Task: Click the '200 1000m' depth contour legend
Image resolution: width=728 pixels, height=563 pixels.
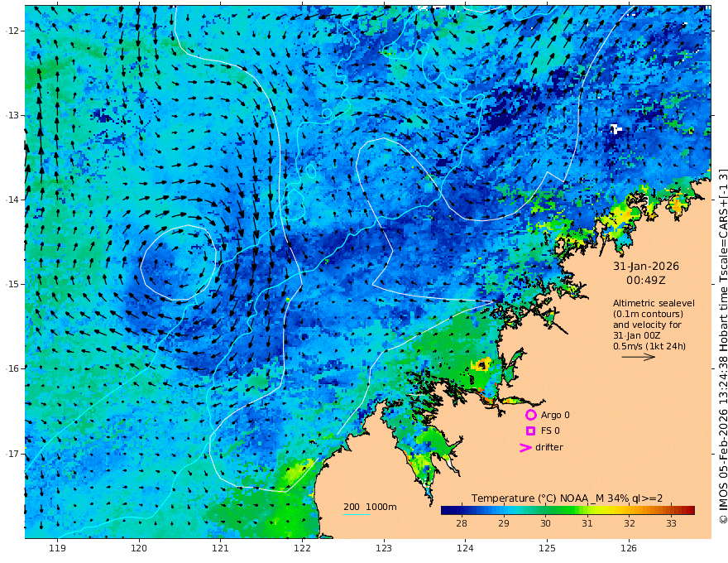Action: pos(370,507)
